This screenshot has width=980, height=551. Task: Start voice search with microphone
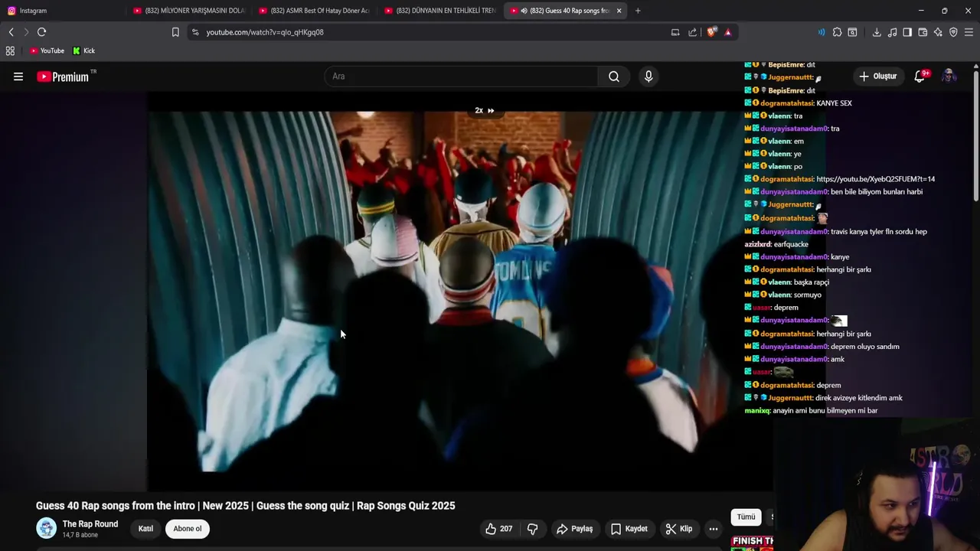point(648,77)
